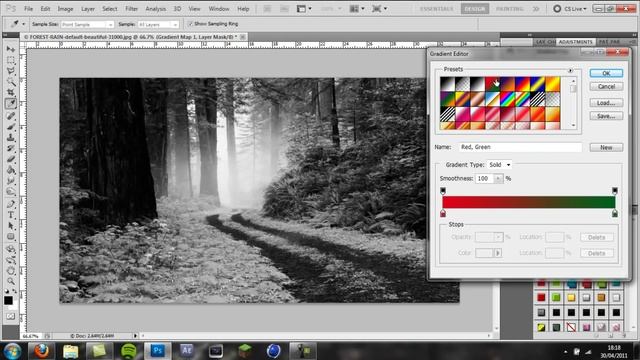
Task: Select the Clone Stamp tool
Action: coord(11,138)
